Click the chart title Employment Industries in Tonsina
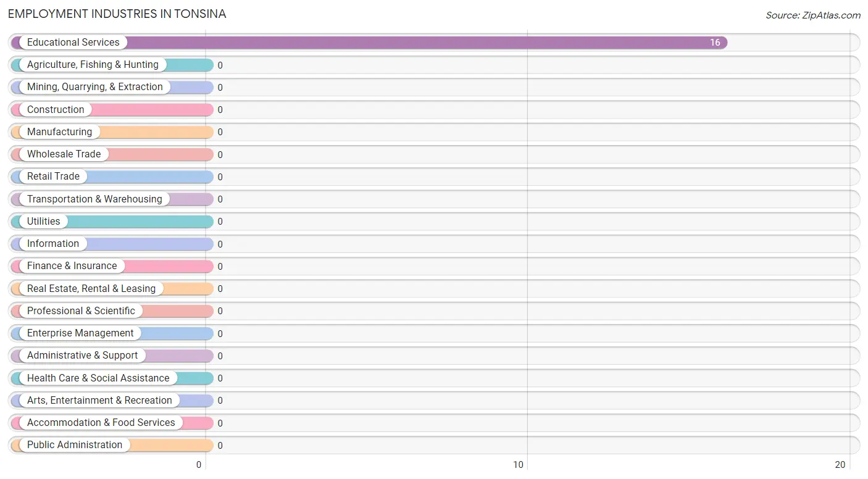The width and height of the screenshot is (868, 479). coord(117,14)
